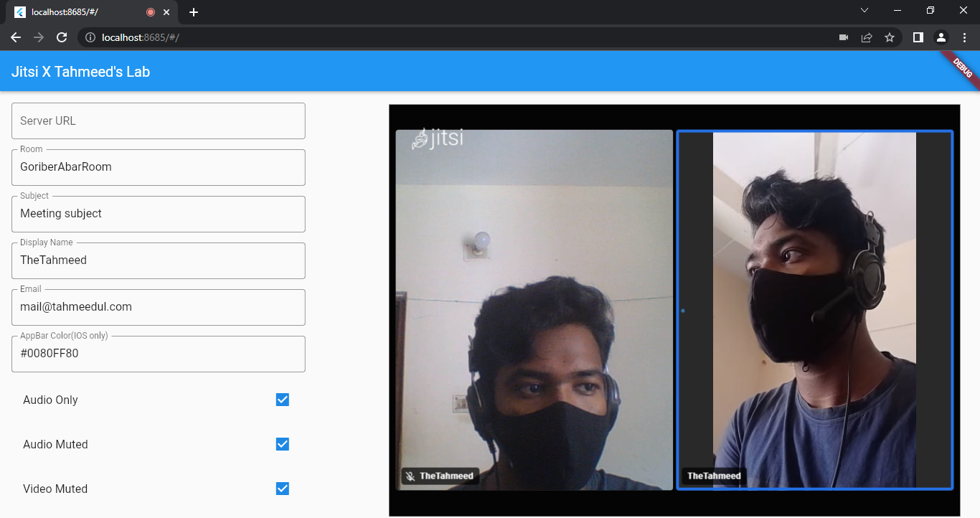Open Chrome profile menu

coord(941,37)
